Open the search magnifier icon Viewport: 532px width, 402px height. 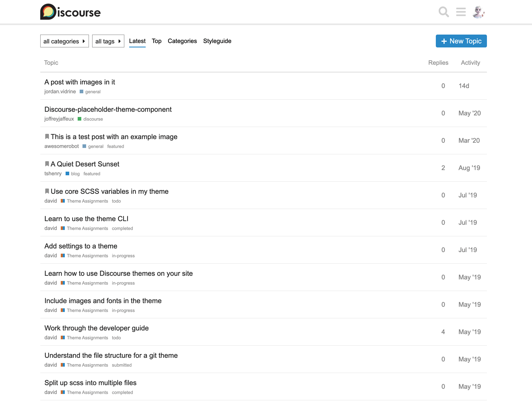click(x=443, y=12)
